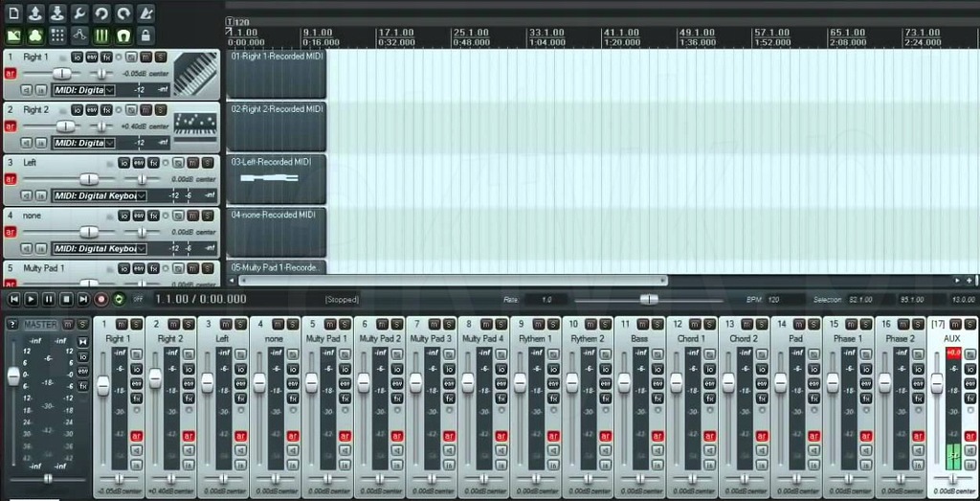This screenshot has height=501, width=980.
Task: Open MIDI Digital Keyboard dropdown on track Left
Action: click(x=100, y=195)
